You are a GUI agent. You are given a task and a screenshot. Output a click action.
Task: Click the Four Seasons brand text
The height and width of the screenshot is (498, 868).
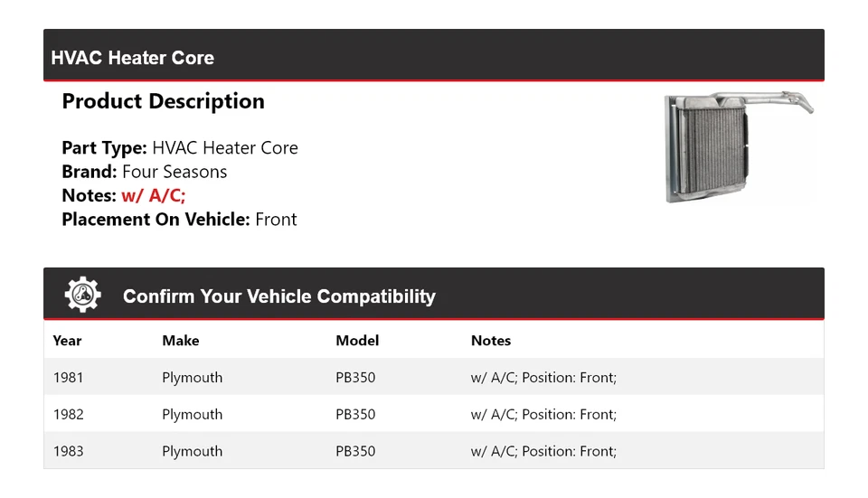click(x=175, y=172)
